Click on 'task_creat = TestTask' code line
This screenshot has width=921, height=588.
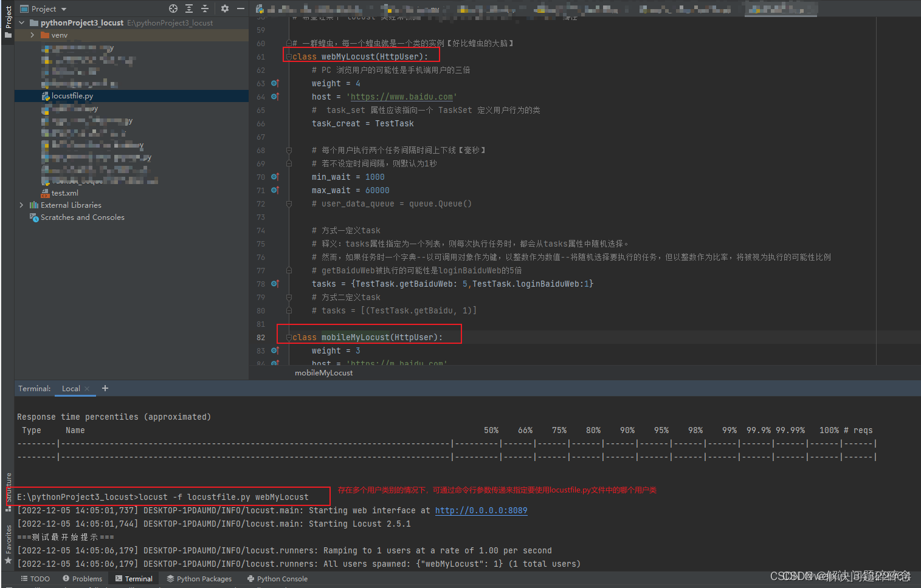pyautogui.click(x=362, y=124)
